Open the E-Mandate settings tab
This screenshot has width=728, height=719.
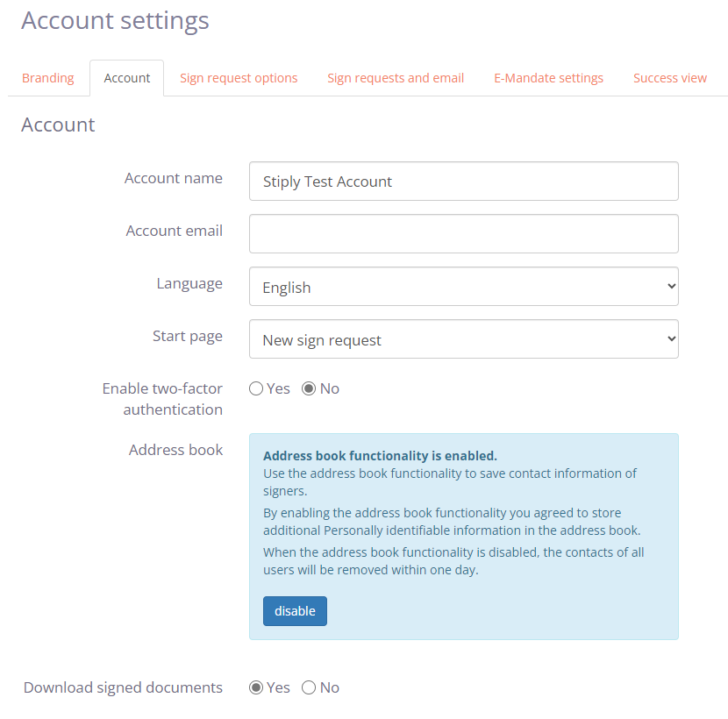coord(548,78)
